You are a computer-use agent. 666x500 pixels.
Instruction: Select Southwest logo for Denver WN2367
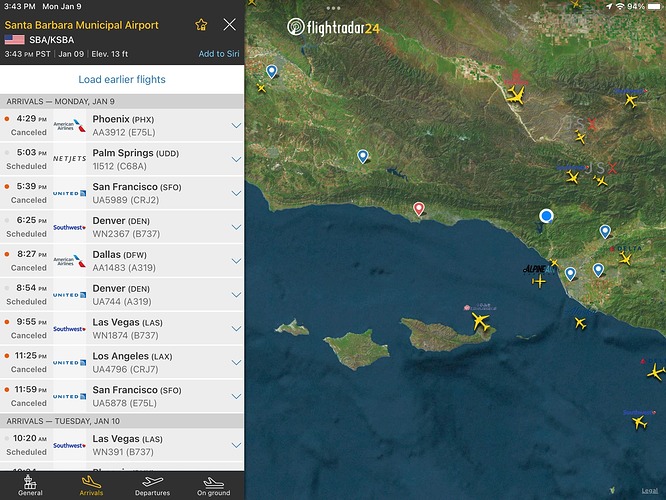click(70, 227)
